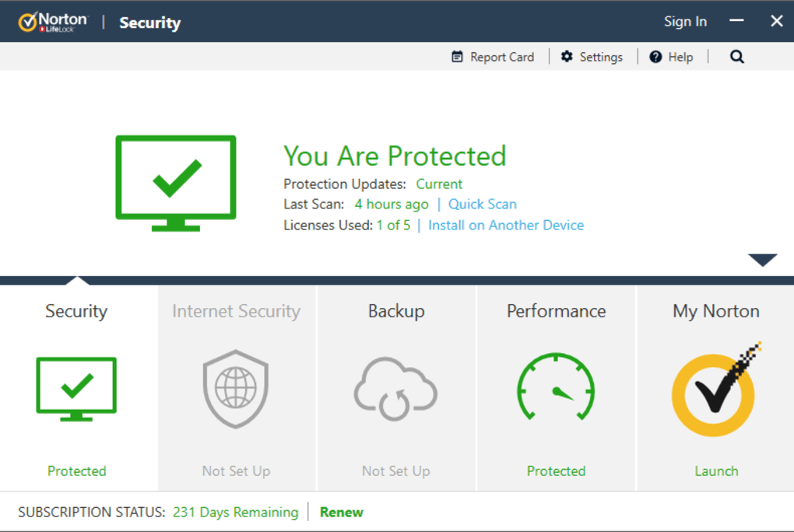The height and width of the screenshot is (532, 794).
Task: Click the Norton LifeLock logo in title bar
Action: click(x=53, y=22)
